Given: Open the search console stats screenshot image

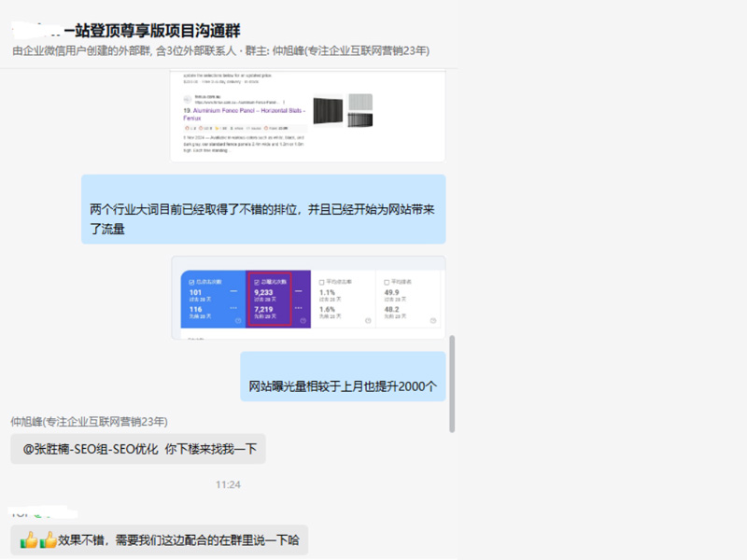Looking at the screenshot, I should [308, 299].
